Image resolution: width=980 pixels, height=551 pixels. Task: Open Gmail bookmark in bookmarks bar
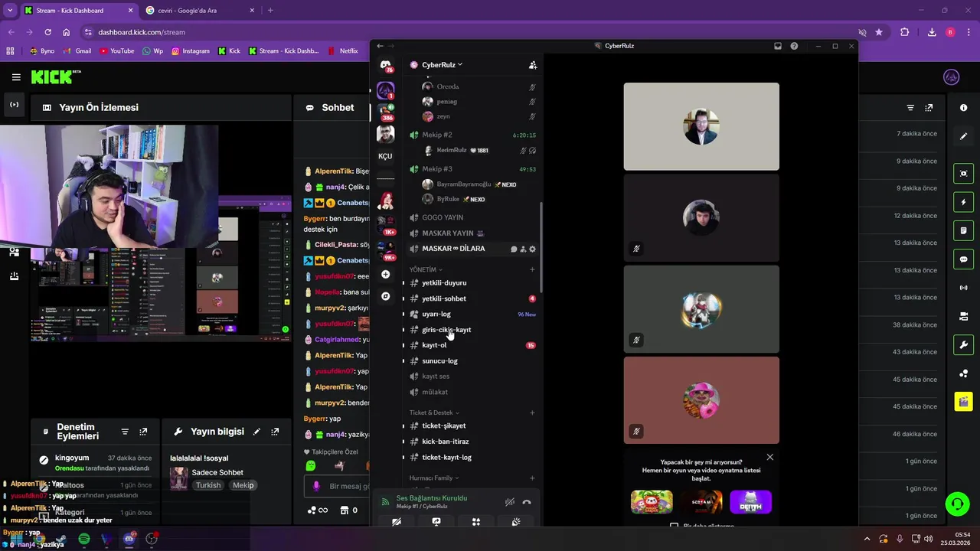coord(77,51)
